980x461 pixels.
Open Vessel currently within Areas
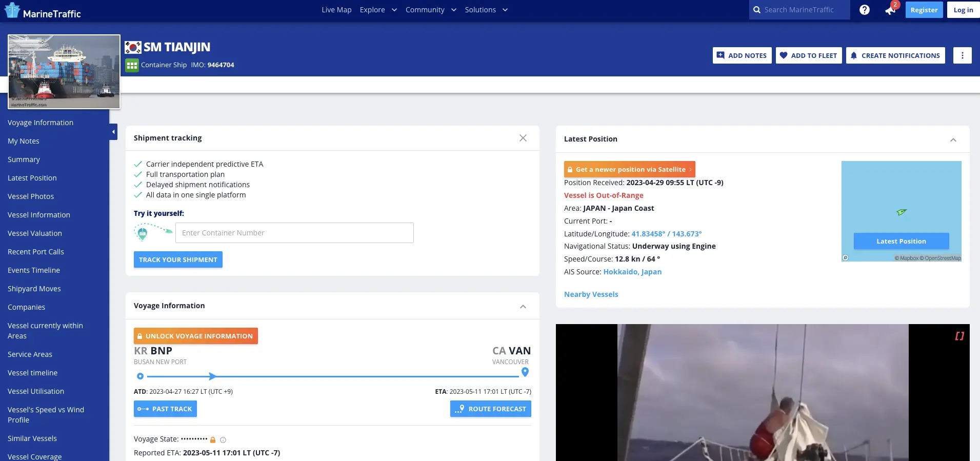click(45, 331)
